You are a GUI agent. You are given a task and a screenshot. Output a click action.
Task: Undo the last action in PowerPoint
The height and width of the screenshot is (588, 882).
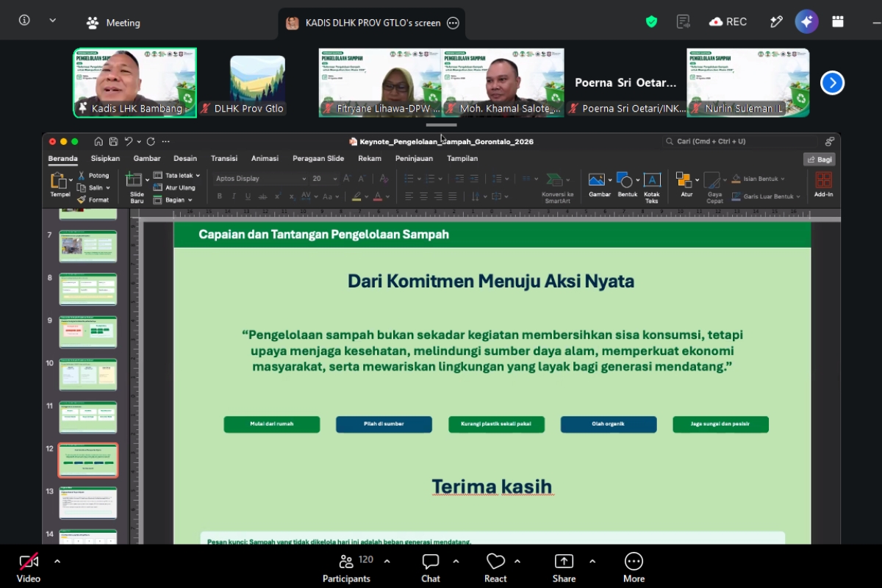click(128, 141)
